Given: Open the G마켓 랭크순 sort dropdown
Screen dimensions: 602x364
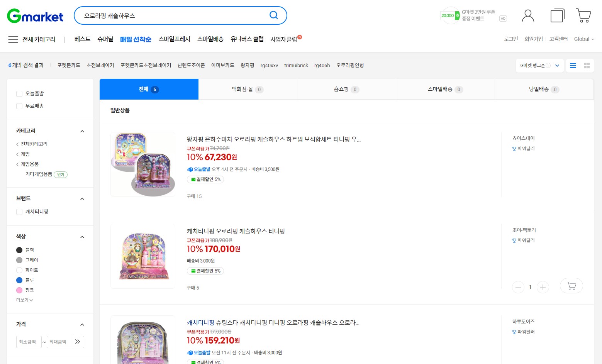Looking at the screenshot, I should pyautogui.click(x=540, y=66).
